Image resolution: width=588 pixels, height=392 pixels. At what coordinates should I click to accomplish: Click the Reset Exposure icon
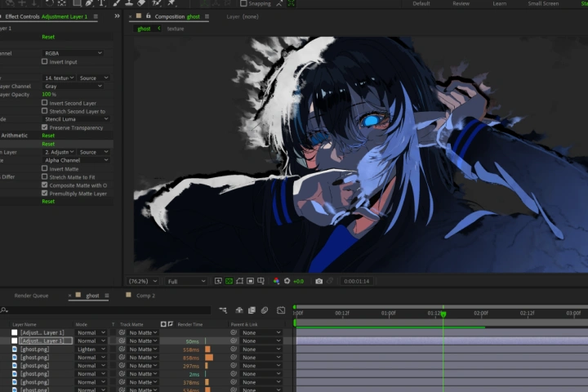coord(287,281)
